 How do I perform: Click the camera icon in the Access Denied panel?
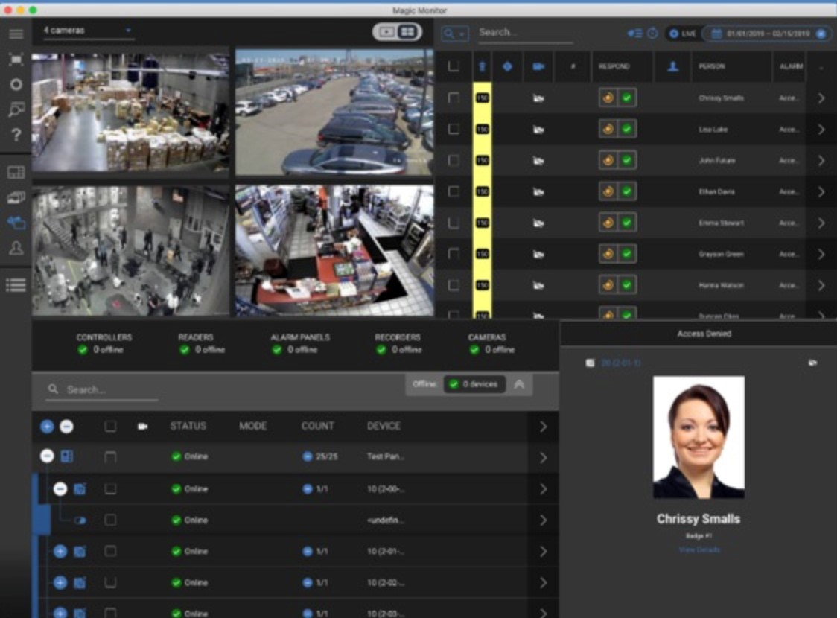[x=813, y=362]
